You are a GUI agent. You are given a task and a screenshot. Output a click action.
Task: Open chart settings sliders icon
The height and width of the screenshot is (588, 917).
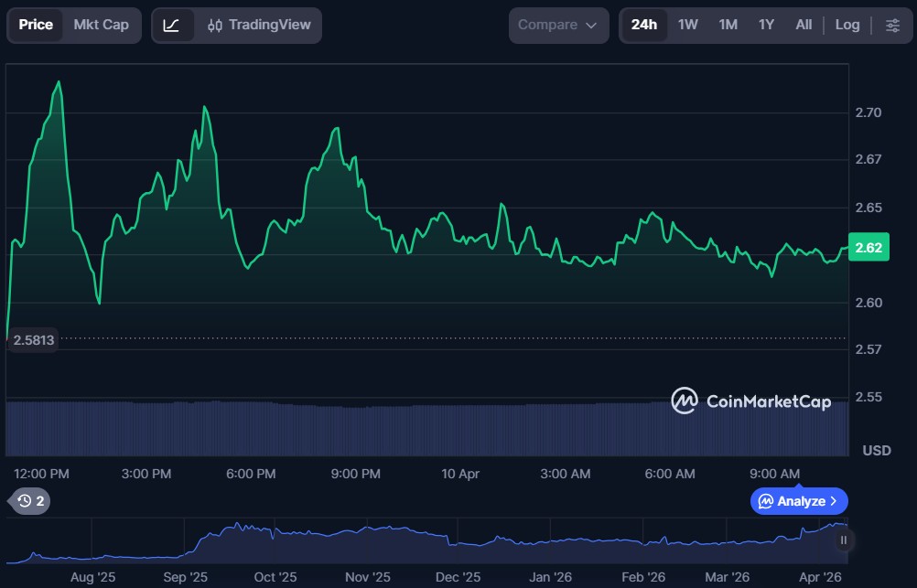point(891,25)
